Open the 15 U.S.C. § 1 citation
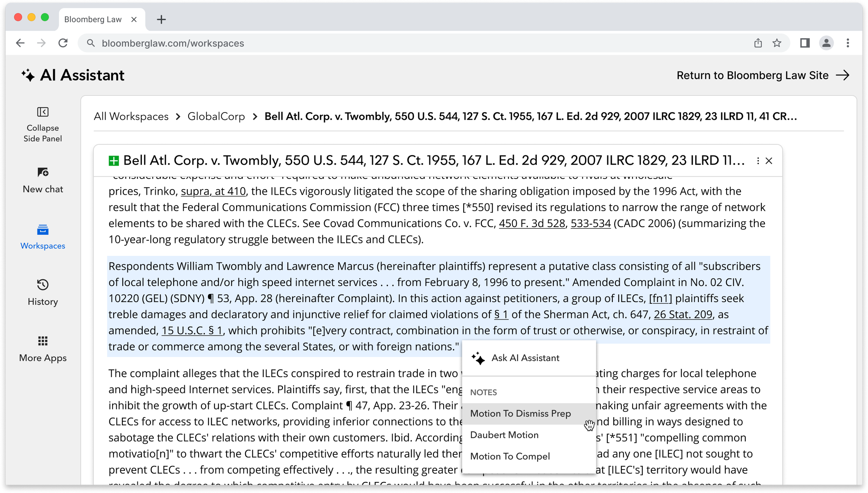 pos(192,331)
